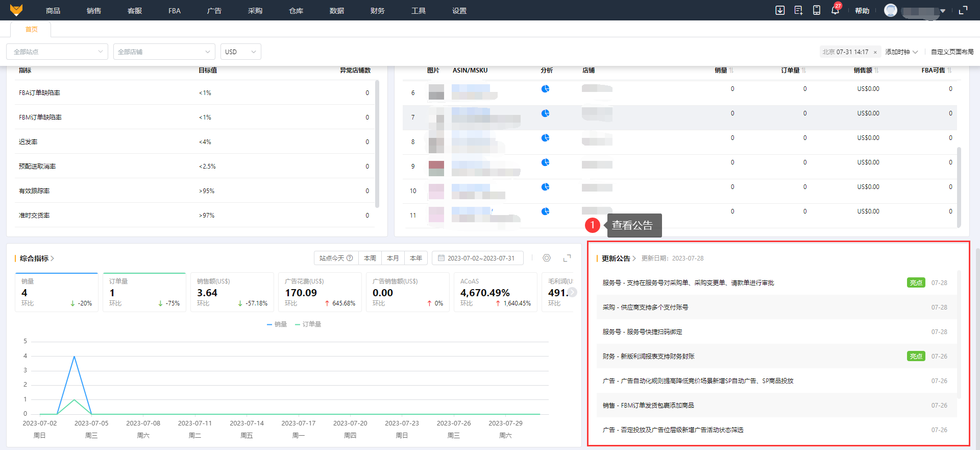Toggle fullscreen icon in top bar
The image size is (980, 450).
click(x=963, y=10)
